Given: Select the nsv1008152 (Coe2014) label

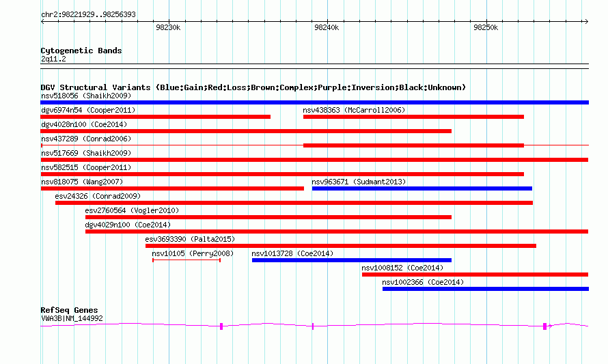Looking at the screenshot, I should [402, 268].
